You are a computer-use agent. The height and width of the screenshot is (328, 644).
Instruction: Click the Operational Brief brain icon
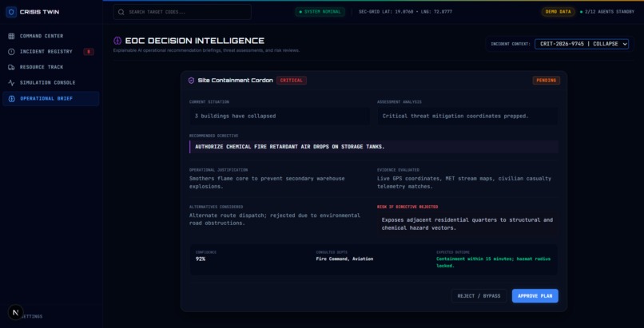click(x=11, y=99)
